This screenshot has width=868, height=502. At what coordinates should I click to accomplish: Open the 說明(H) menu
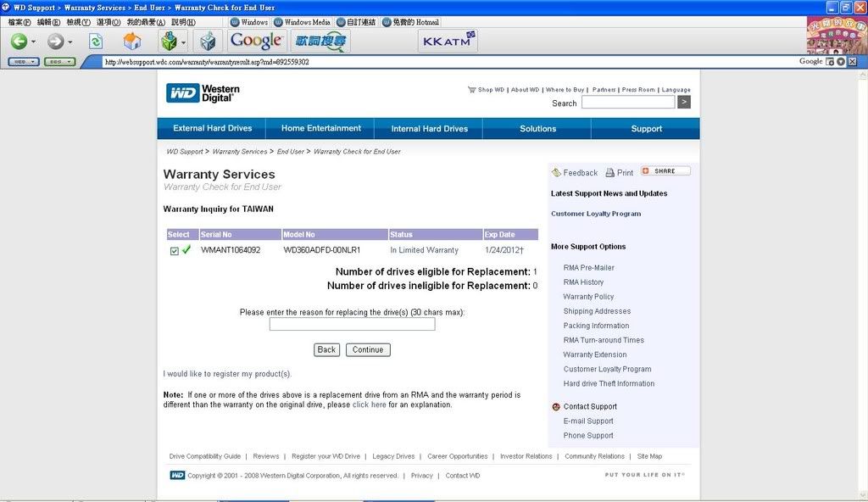(x=183, y=22)
